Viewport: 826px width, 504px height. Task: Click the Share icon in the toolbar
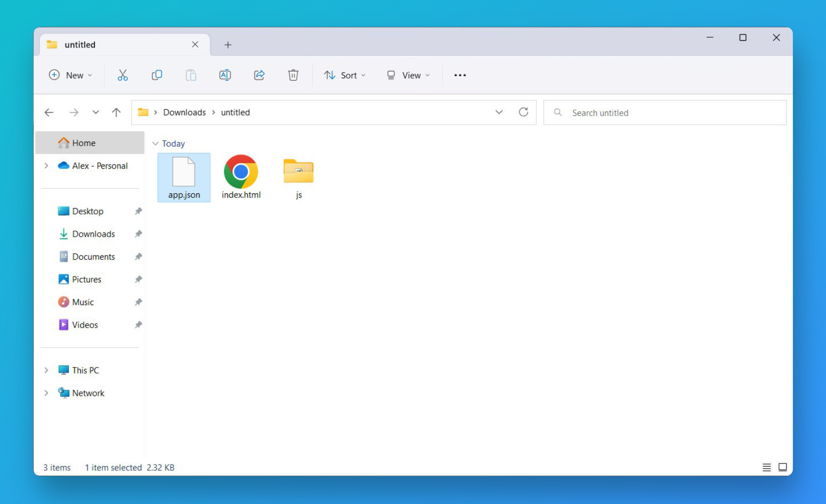[259, 75]
